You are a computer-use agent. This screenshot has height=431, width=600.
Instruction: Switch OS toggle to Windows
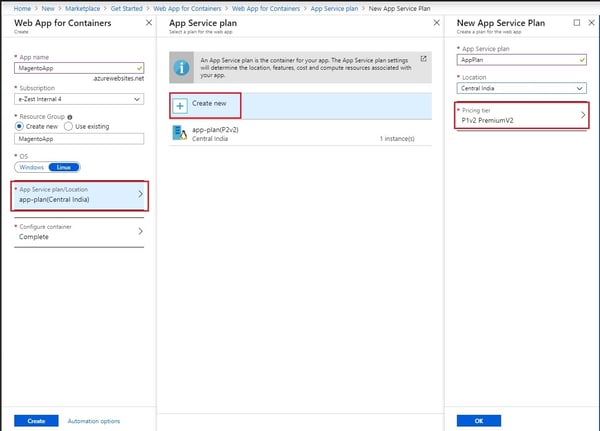(x=32, y=167)
